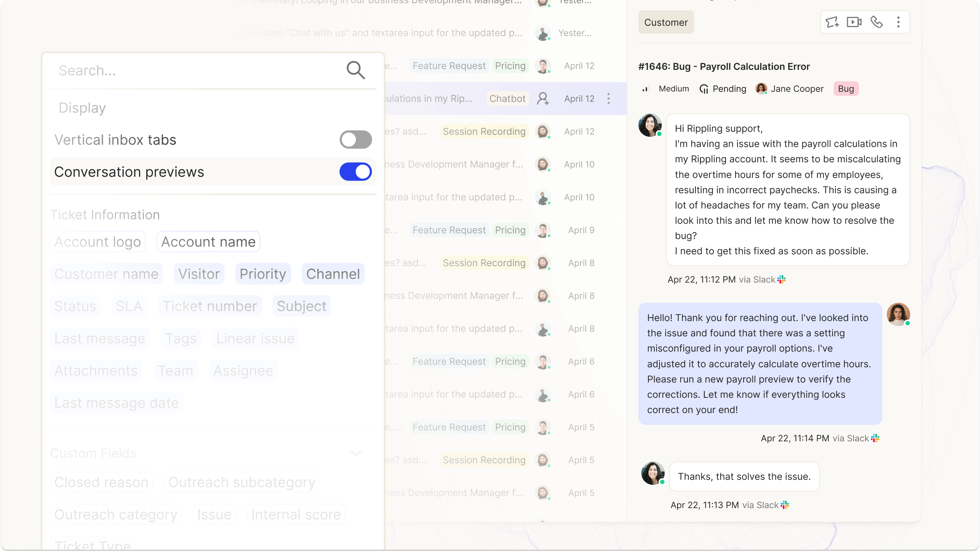980x552 pixels.
Task: Click the Bug tag
Action: pos(846,89)
